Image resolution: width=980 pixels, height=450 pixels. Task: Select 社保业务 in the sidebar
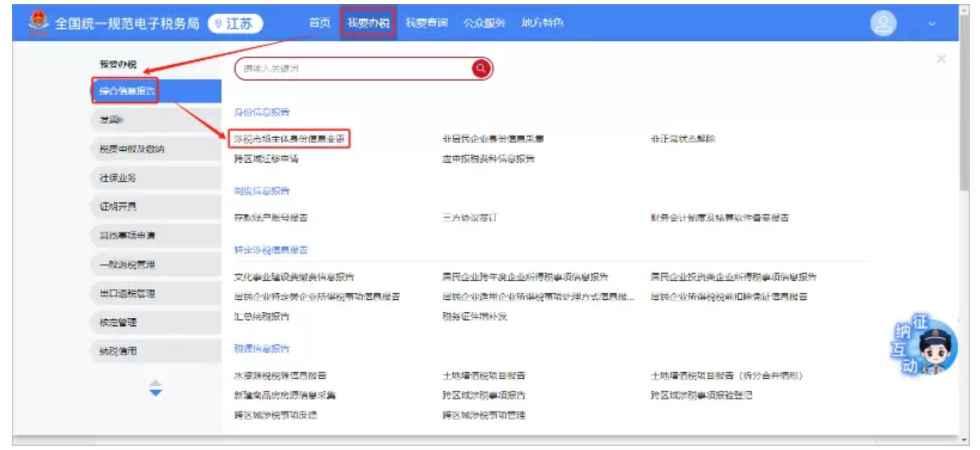click(156, 178)
